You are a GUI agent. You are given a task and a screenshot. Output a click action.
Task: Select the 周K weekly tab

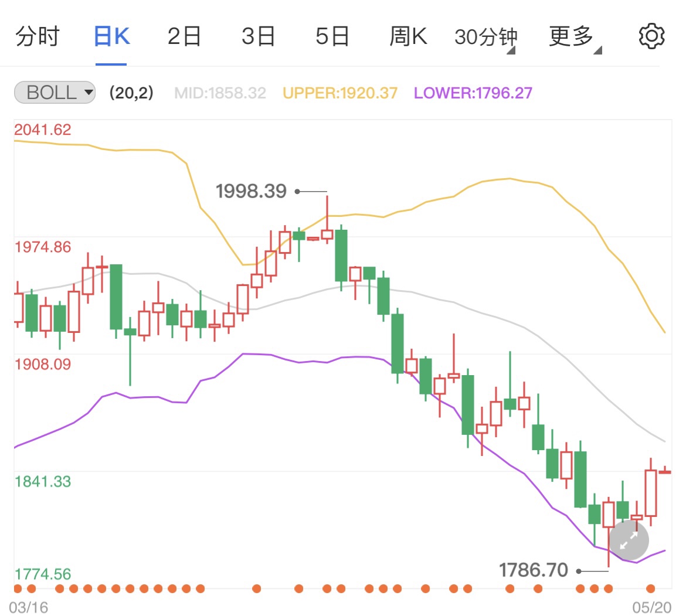[407, 36]
